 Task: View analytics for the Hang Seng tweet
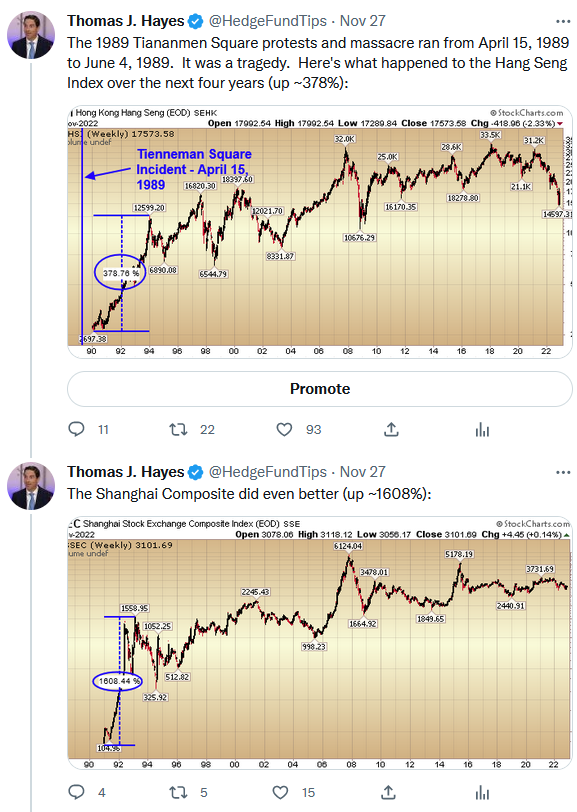coord(482,429)
